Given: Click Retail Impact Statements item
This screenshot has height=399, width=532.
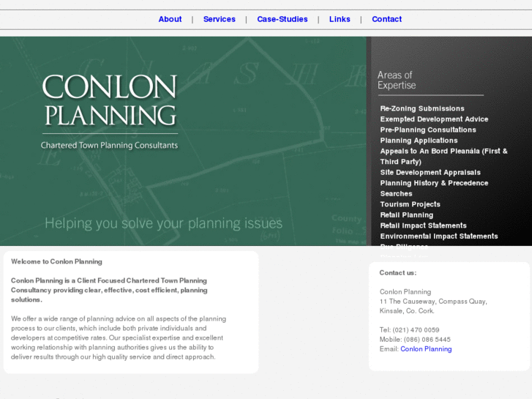Looking at the screenshot, I should pyautogui.click(x=423, y=225).
